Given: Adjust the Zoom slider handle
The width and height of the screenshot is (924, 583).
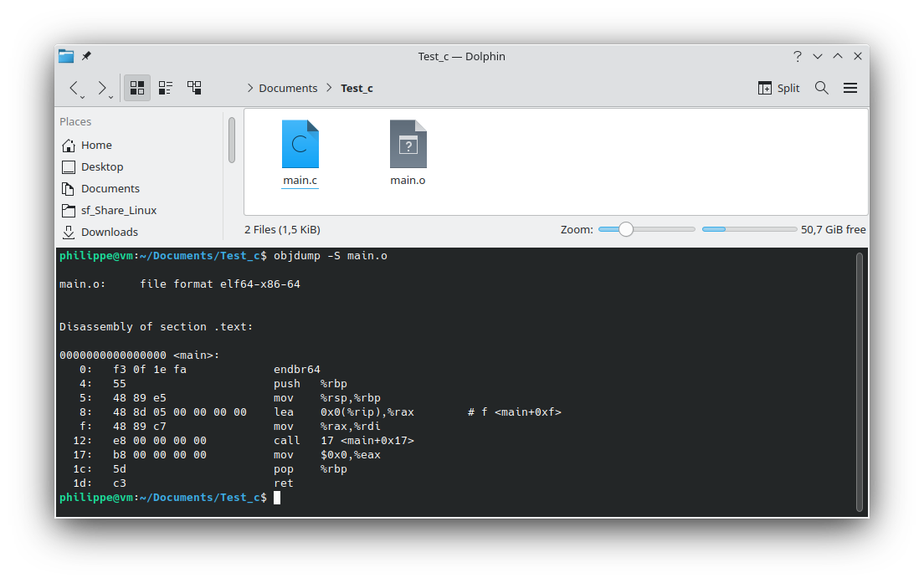Looking at the screenshot, I should (624, 228).
